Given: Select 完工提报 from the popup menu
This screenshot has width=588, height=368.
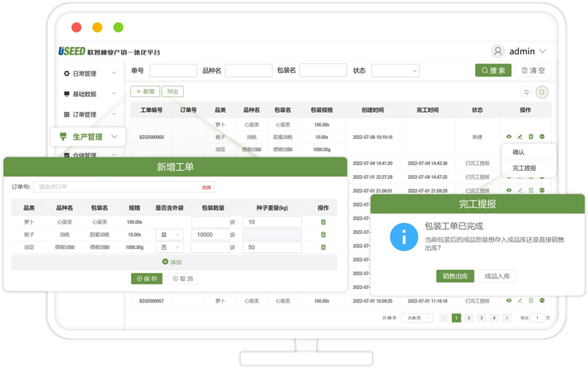Looking at the screenshot, I should click(x=524, y=169).
